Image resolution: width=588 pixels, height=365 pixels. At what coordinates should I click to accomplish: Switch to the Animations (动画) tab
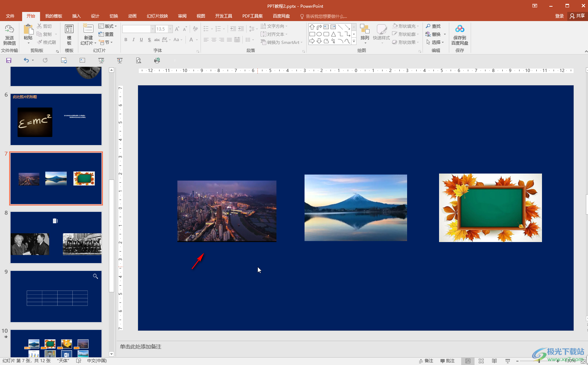coord(132,16)
